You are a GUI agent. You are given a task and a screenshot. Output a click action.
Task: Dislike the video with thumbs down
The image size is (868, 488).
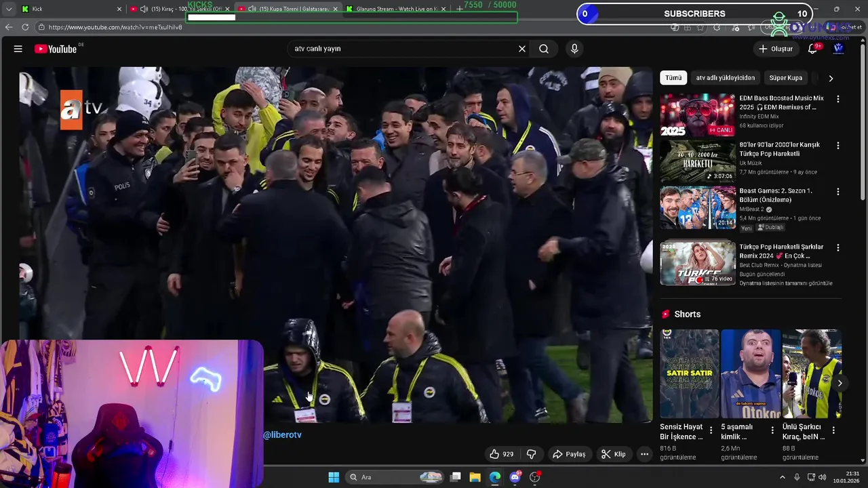[x=532, y=454]
